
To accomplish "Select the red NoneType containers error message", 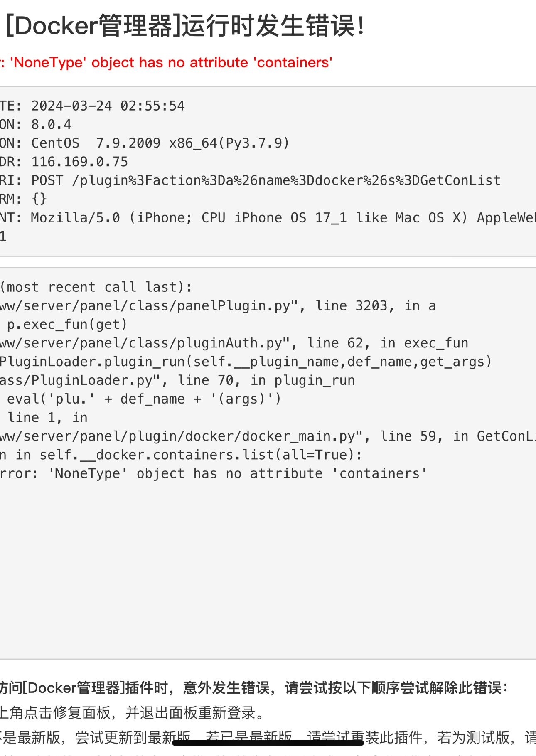I will 166,62.
